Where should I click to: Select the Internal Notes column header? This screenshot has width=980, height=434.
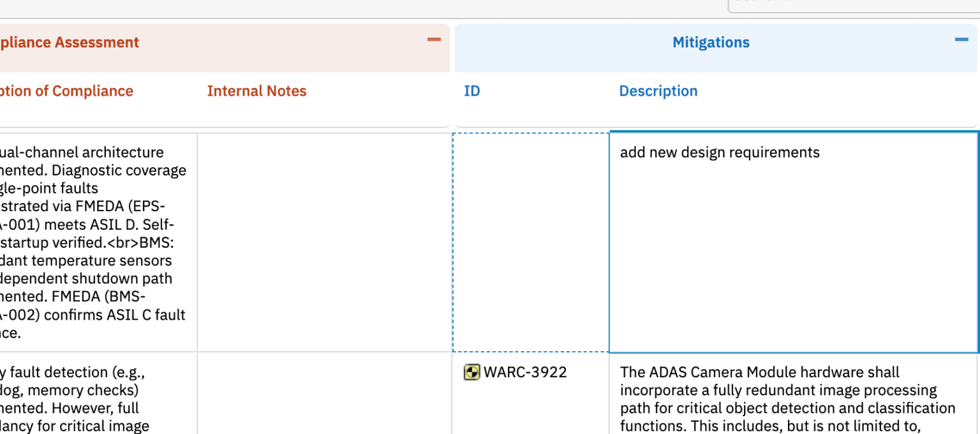pos(256,91)
